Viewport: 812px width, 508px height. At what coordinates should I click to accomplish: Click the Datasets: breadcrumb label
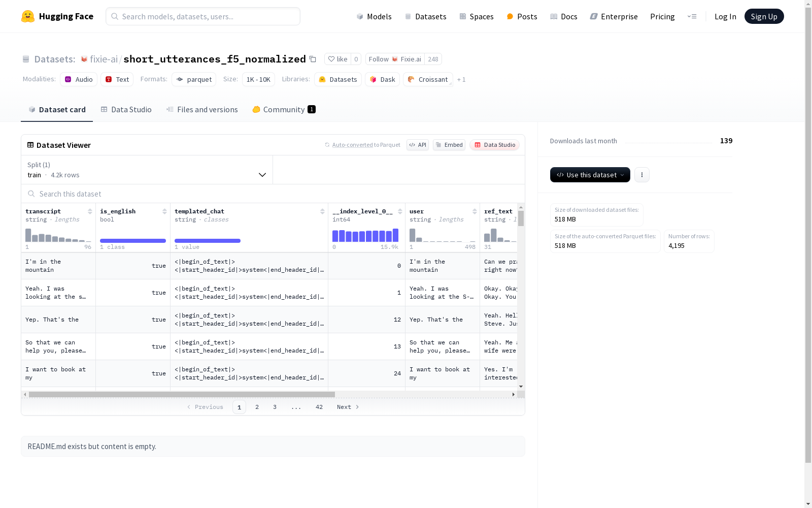point(55,59)
